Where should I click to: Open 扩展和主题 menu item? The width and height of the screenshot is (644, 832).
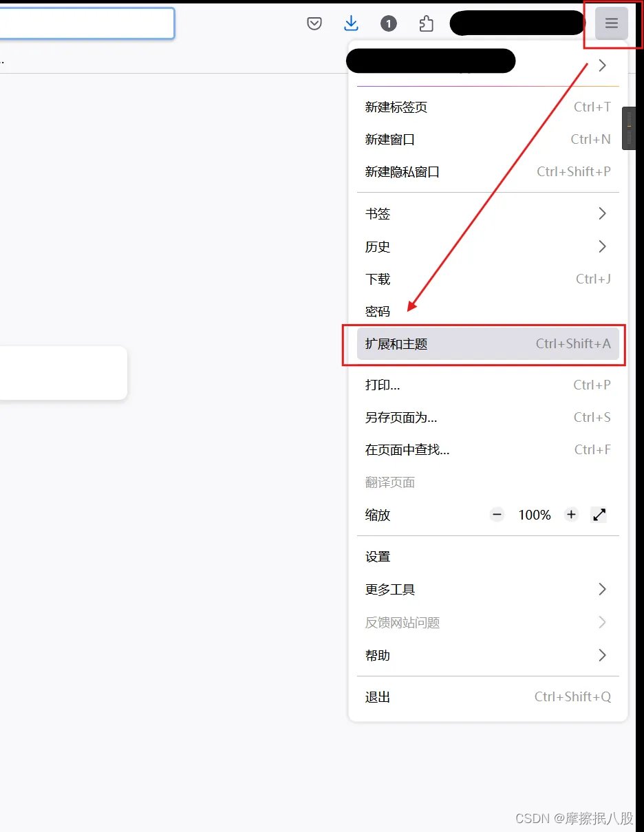(488, 343)
